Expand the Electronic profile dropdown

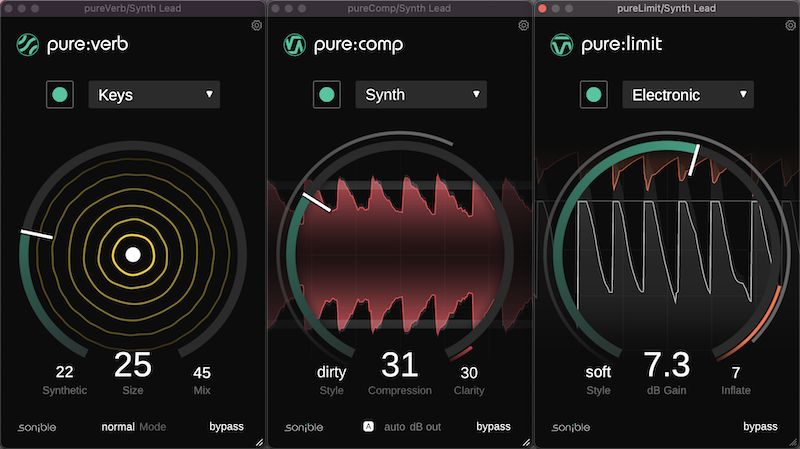click(x=688, y=95)
